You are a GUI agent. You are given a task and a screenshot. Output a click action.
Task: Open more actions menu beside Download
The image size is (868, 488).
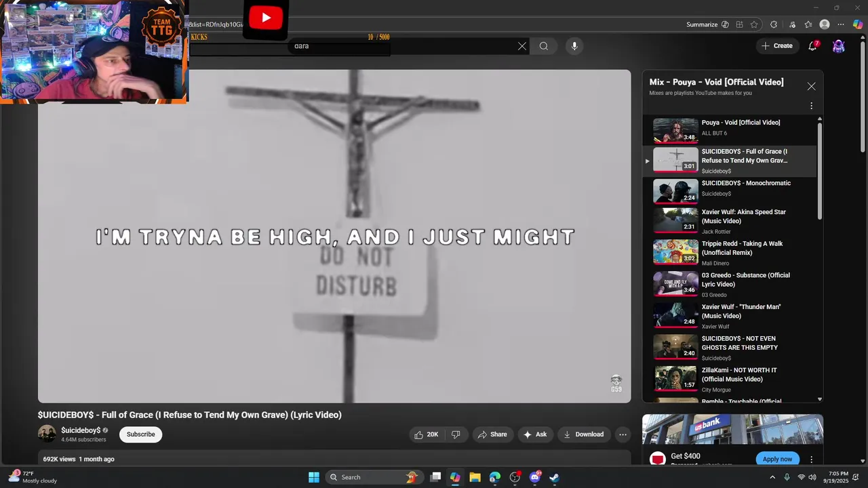[x=623, y=434]
